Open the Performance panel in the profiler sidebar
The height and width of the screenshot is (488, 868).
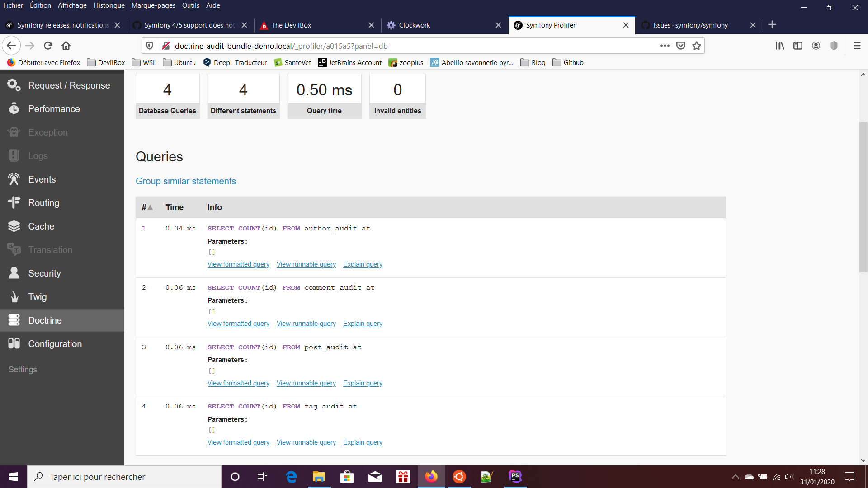pyautogui.click(x=53, y=108)
